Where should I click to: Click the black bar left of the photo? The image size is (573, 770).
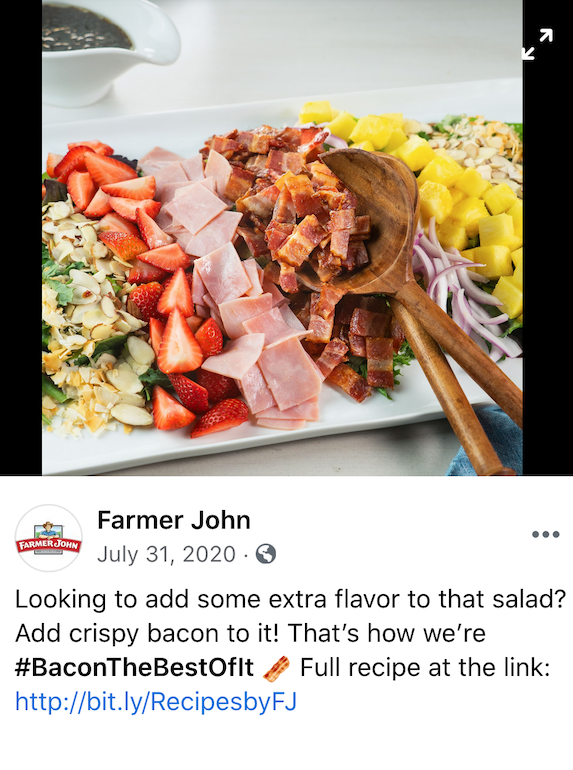point(21,238)
